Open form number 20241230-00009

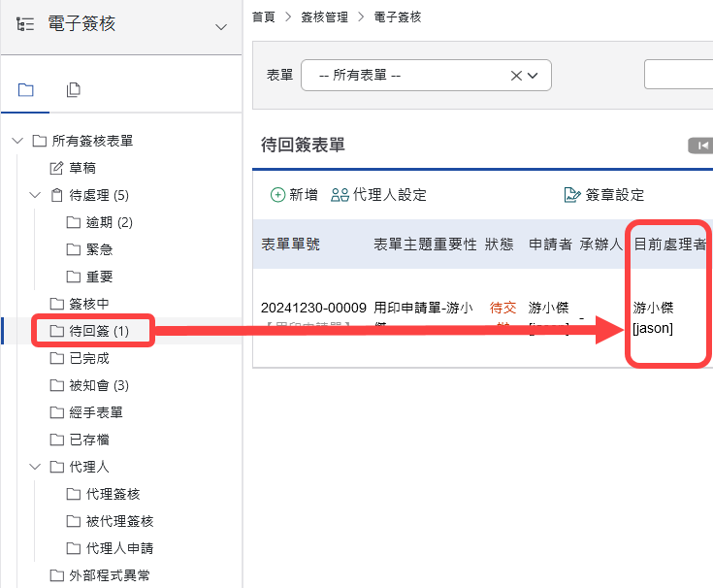point(313,308)
